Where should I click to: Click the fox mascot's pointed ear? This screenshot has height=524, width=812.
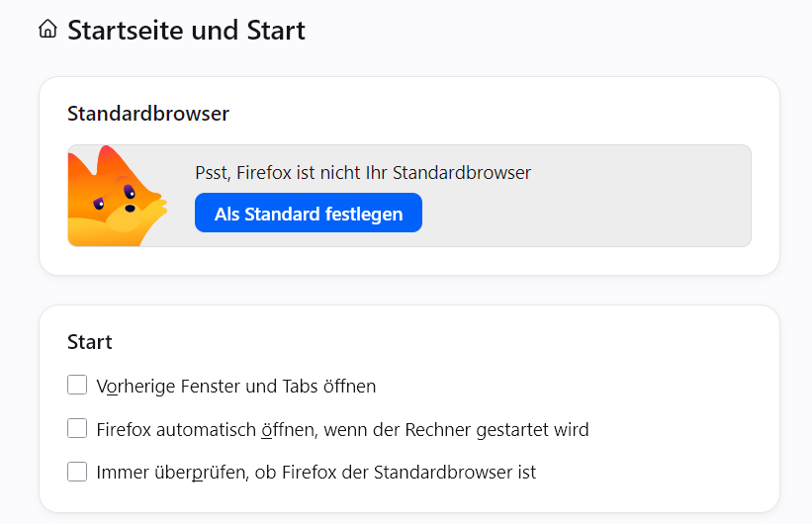(107, 158)
